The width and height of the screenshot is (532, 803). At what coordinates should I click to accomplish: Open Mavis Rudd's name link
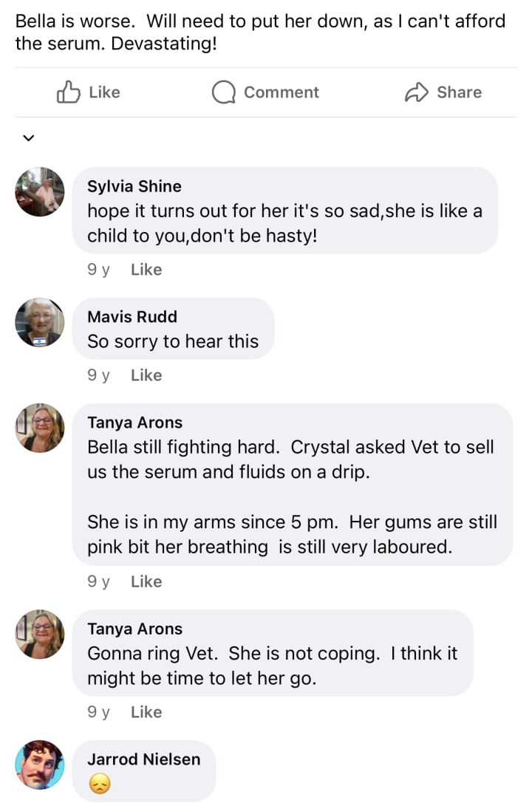[x=132, y=317]
